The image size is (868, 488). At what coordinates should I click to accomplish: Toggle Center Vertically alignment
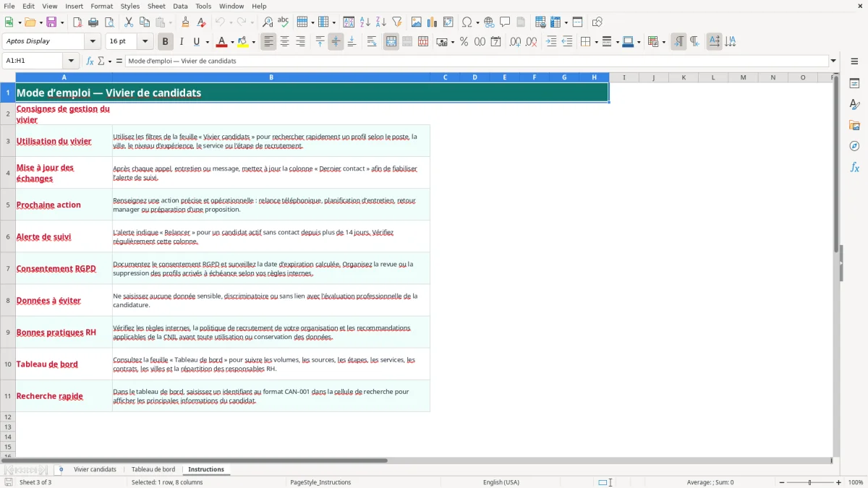pos(336,42)
